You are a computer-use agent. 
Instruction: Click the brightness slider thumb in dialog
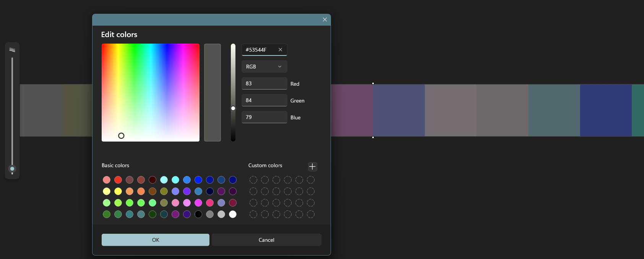click(x=233, y=108)
